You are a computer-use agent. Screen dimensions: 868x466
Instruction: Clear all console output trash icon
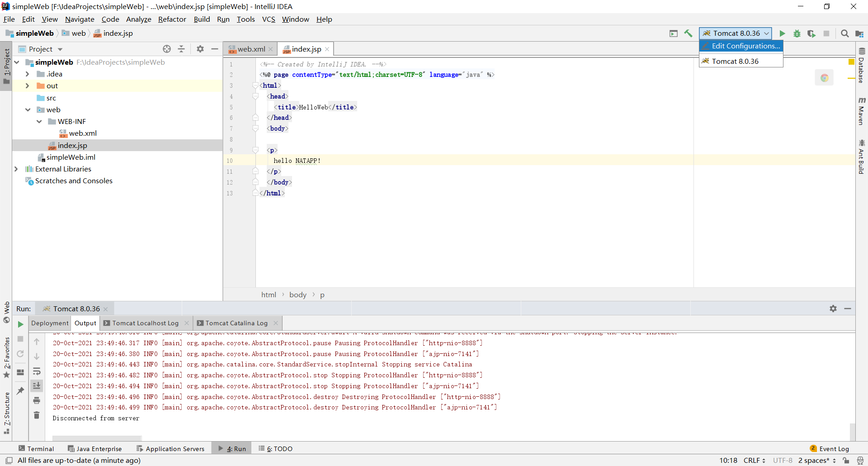[37, 415]
